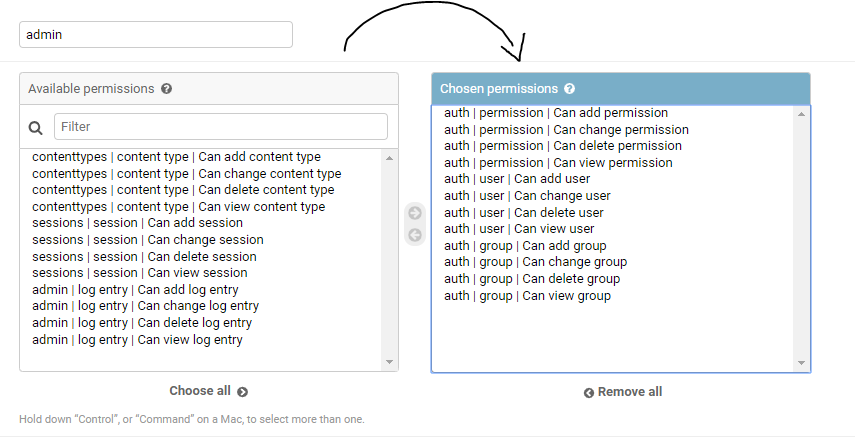Select "Can delete session" permission

(144, 256)
